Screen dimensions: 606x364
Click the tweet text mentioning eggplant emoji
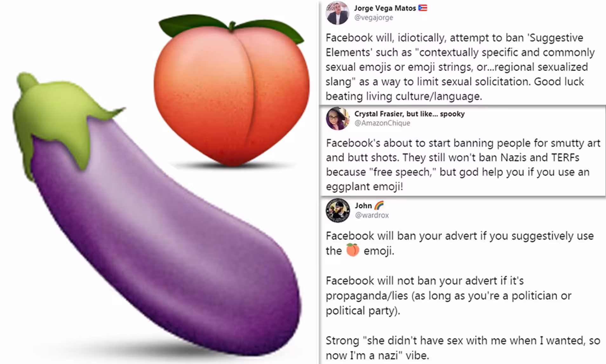[463, 165]
